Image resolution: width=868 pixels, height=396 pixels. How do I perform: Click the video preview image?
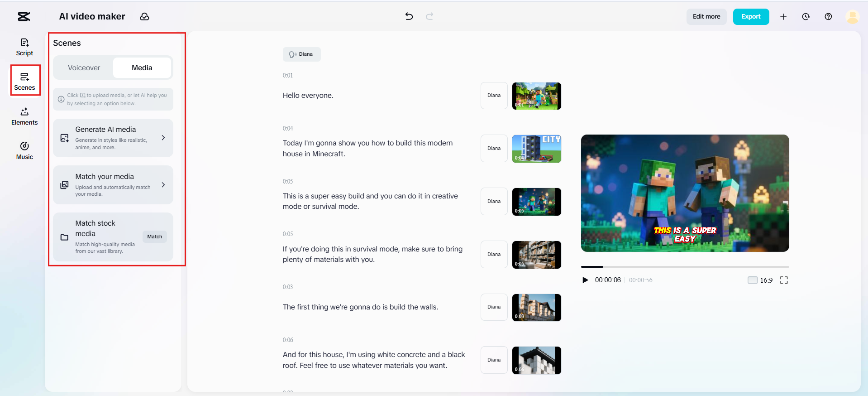click(x=685, y=193)
